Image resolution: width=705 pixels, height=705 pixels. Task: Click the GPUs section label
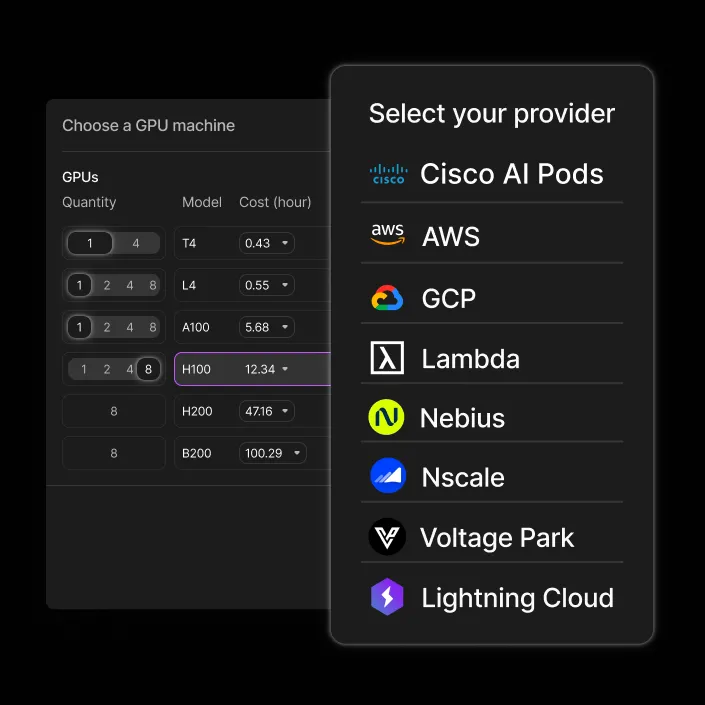(x=80, y=177)
